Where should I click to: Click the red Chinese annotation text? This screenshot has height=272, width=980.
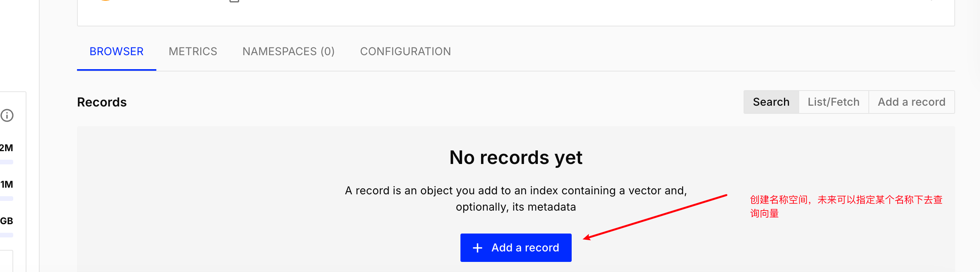846,206
